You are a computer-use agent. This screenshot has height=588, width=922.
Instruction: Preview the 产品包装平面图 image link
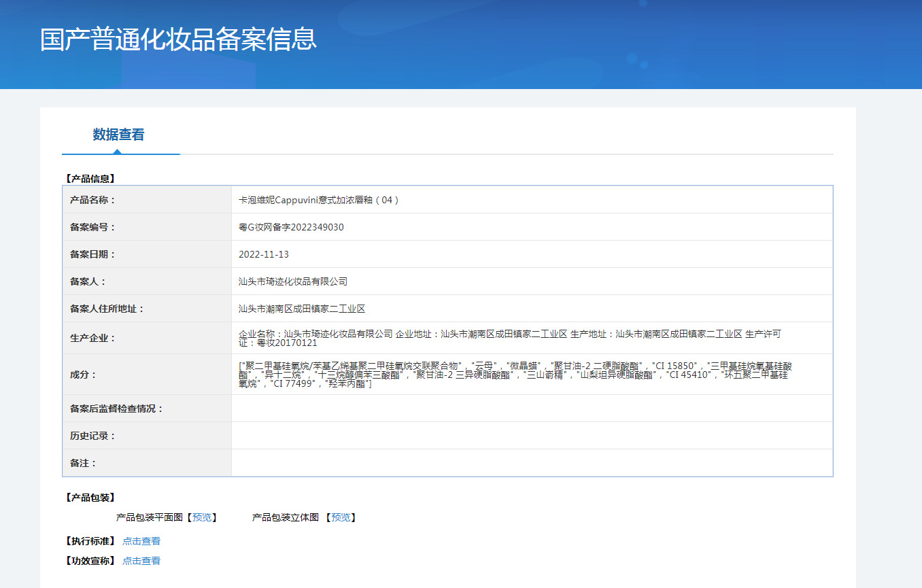click(202, 517)
